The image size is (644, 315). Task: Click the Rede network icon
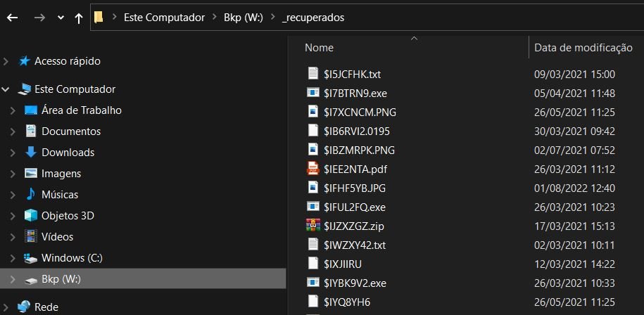click(24, 307)
